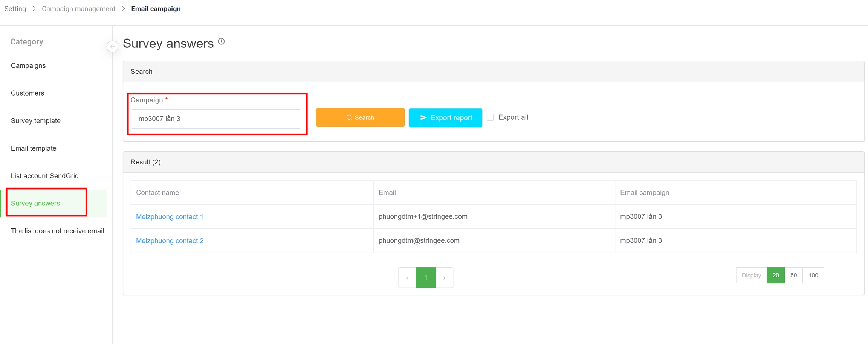868x344 pixels.
Task: Select Survey answers in sidebar
Action: [x=35, y=203]
